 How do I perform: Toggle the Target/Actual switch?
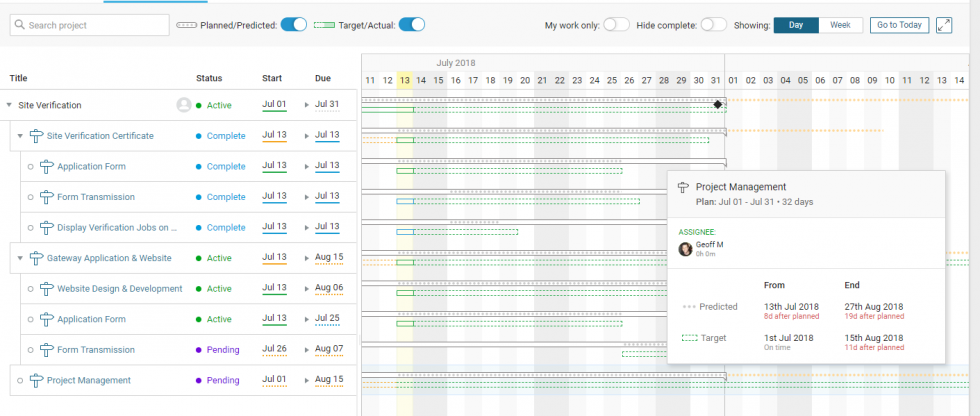411,25
